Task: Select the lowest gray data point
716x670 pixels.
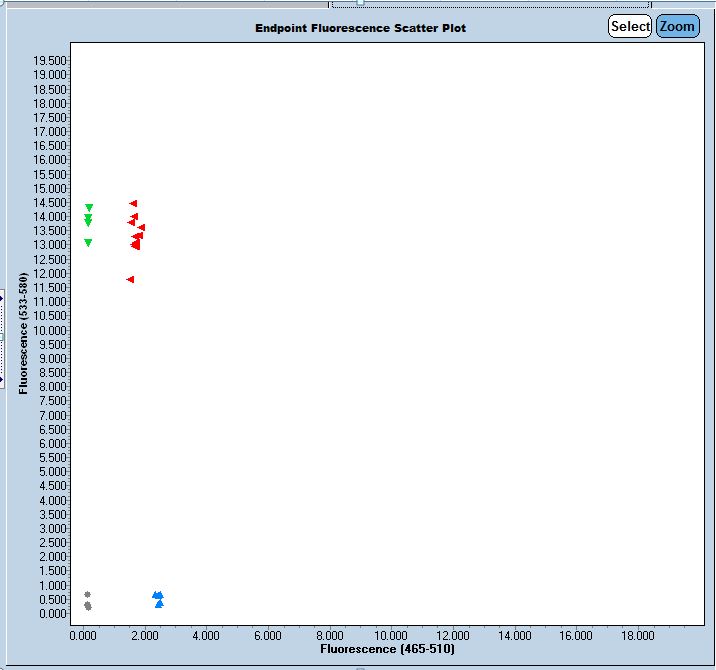Action: [x=88, y=607]
